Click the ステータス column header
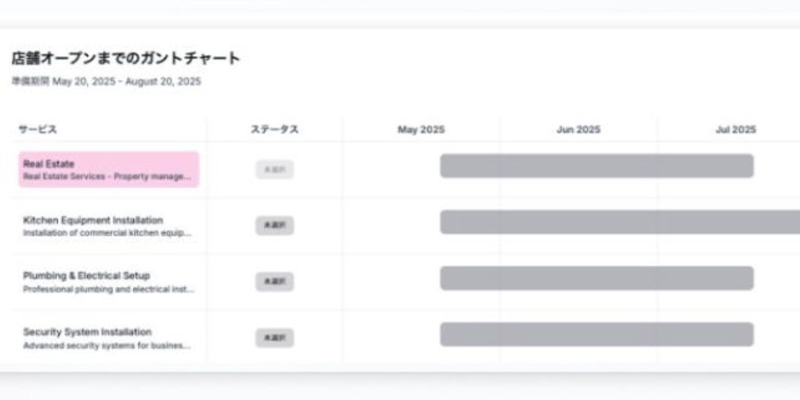800x400 pixels. (x=274, y=129)
